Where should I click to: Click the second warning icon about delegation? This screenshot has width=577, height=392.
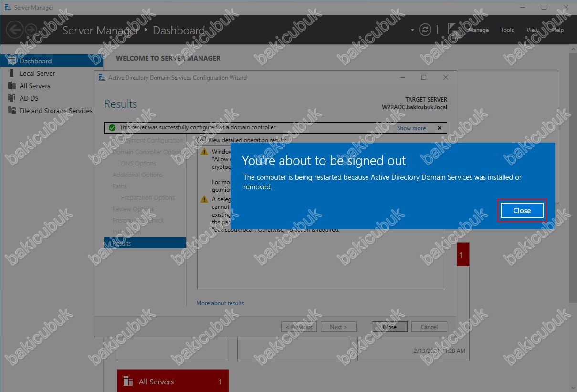tap(204, 199)
